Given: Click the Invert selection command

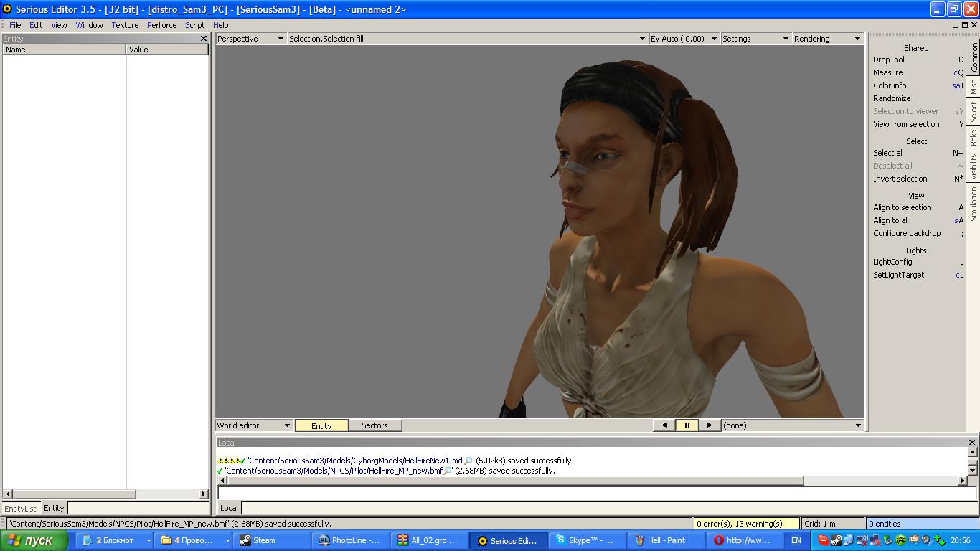Looking at the screenshot, I should tap(918, 179).
